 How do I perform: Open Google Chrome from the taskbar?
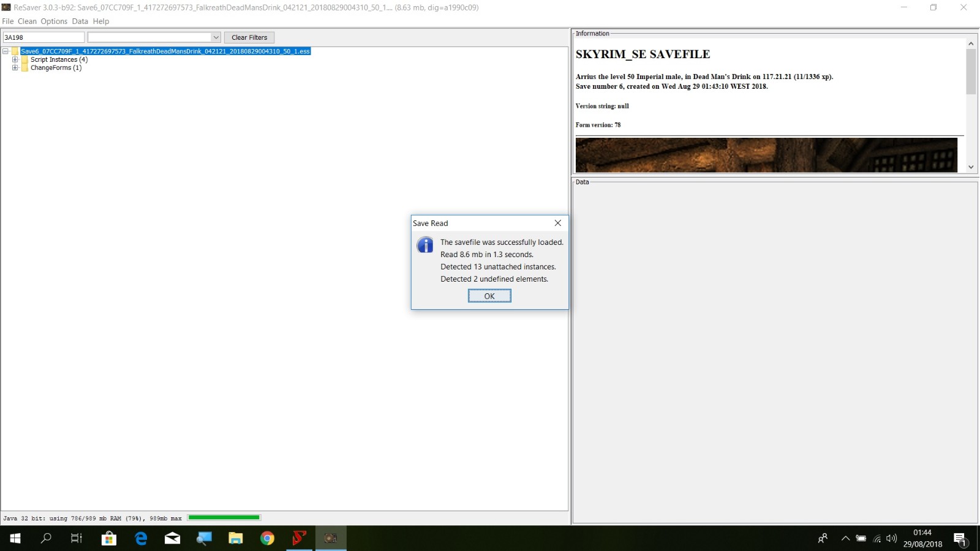pos(267,538)
